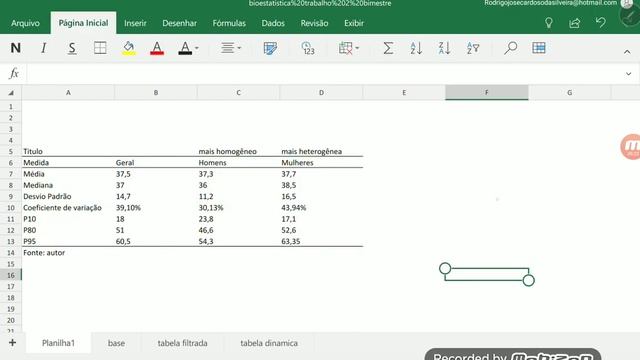The width and height of the screenshot is (640, 360).
Task: Open the tabela dinamica sheet tab
Action: [x=269, y=343]
